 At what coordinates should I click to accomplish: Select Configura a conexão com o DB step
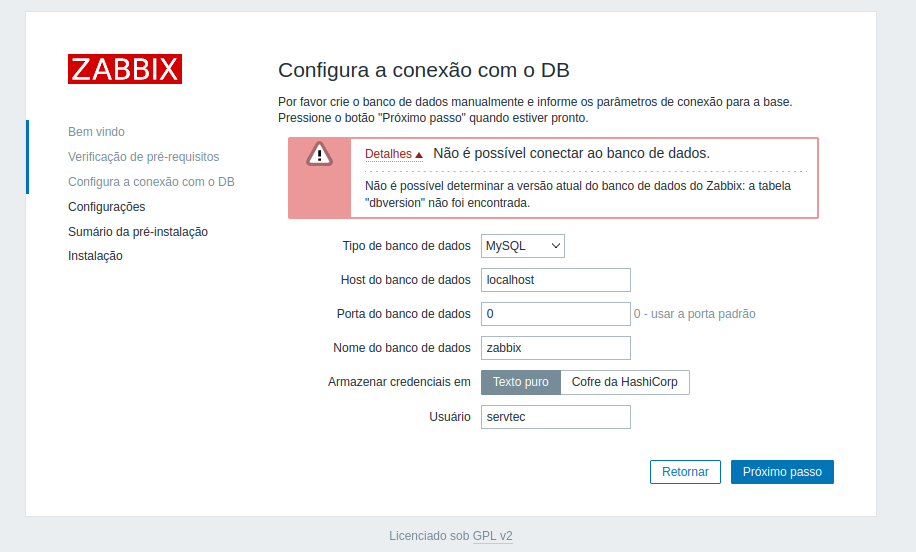coord(151,182)
